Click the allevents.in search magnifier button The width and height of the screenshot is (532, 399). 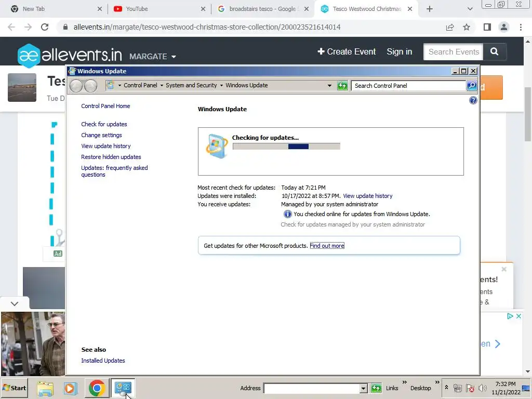coord(495,51)
